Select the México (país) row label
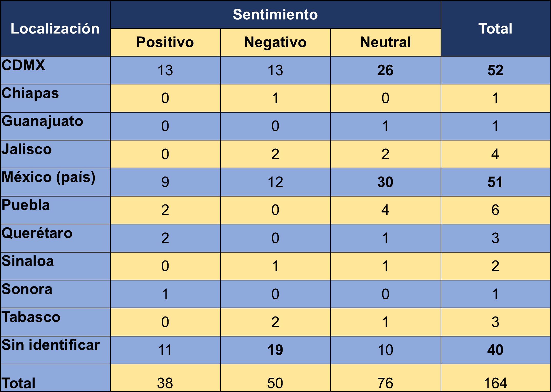Viewport: 551px width, 392px height. click(49, 177)
